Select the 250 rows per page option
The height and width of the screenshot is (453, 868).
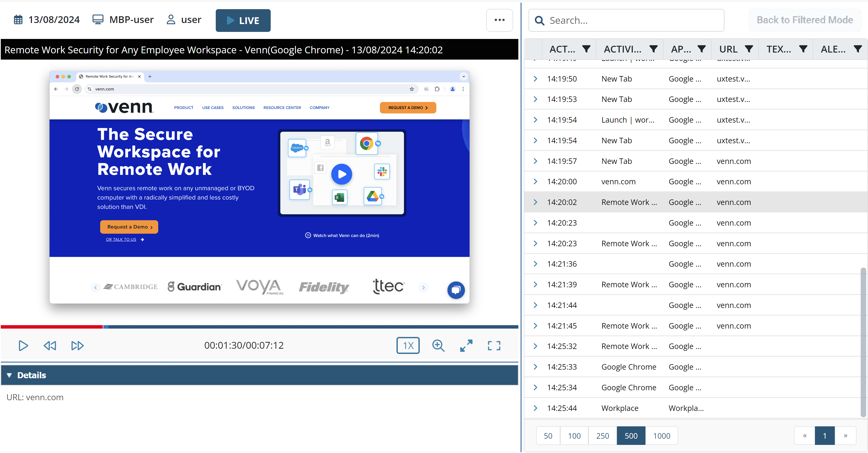tap(603, 436)
